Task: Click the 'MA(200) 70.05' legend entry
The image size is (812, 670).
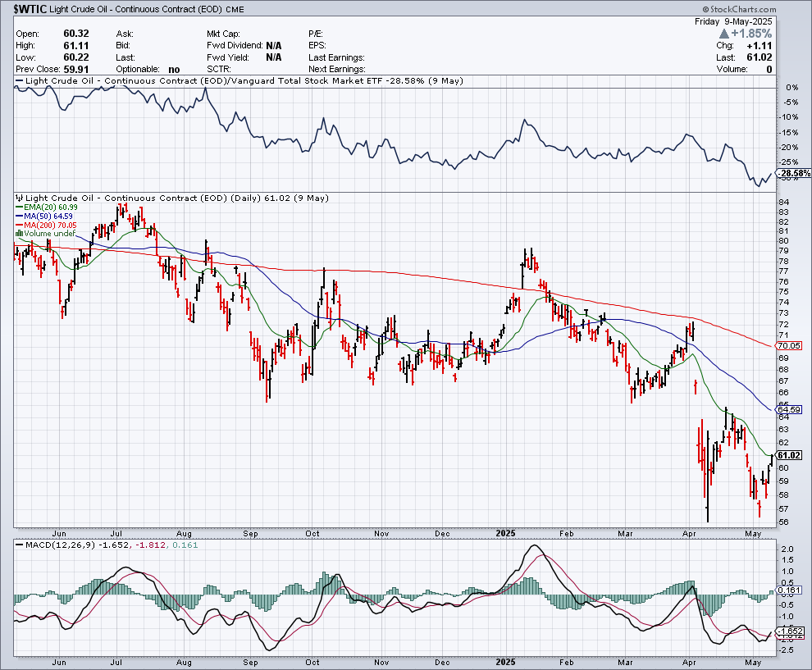Action: point(46,225)
